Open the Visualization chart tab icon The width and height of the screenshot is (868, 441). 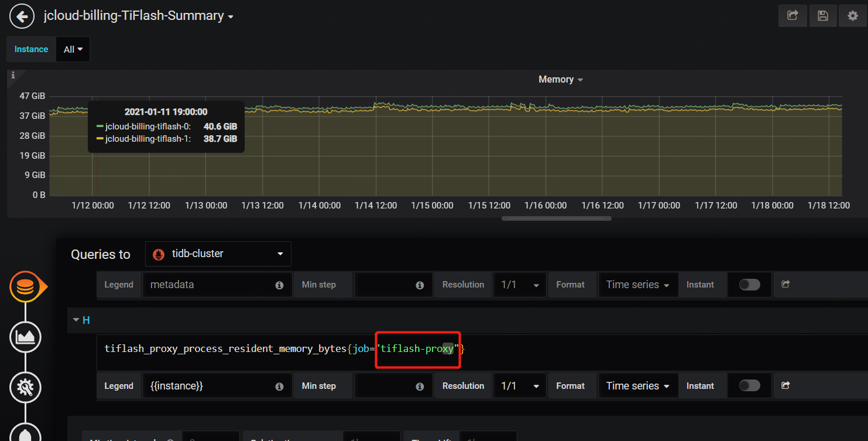(26, 337)
